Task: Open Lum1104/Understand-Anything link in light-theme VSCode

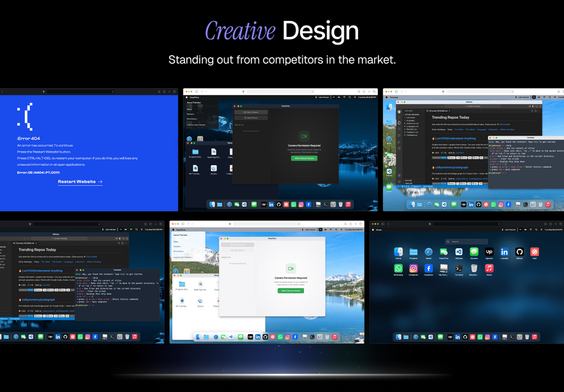Action: point(455,138)
